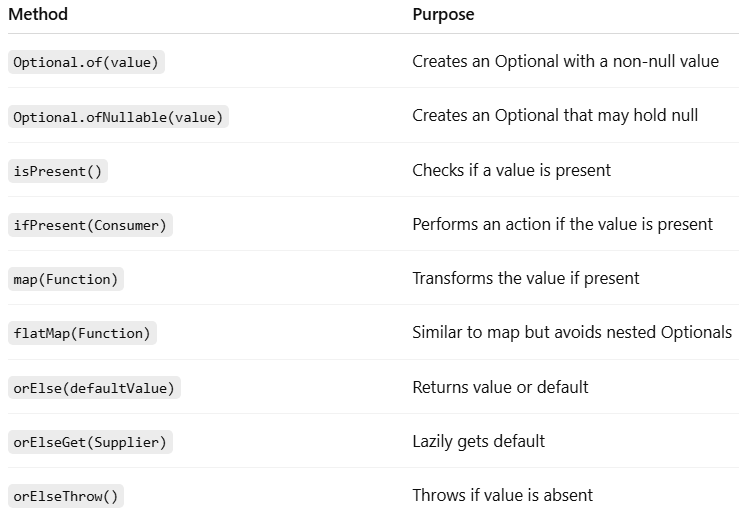Click 'Throws if value is absent' description
This screenshot has width=739, height=531.
(x=503, y=495)
